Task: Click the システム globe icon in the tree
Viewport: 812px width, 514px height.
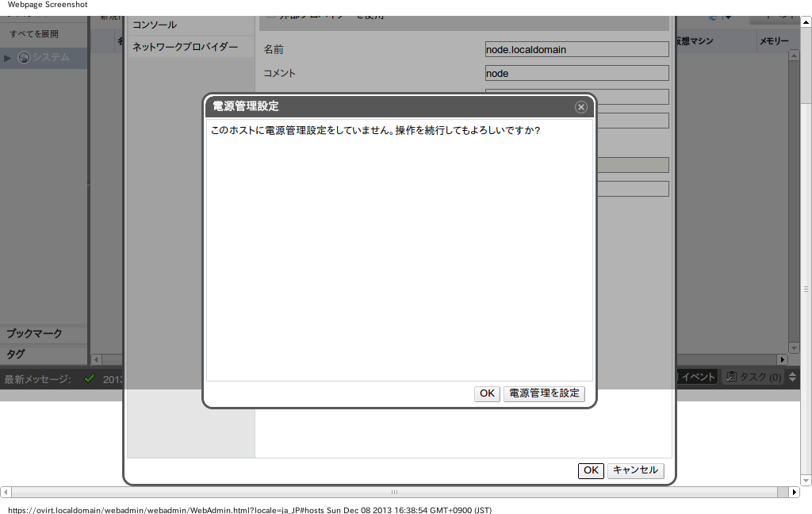Action: [24, 57]
